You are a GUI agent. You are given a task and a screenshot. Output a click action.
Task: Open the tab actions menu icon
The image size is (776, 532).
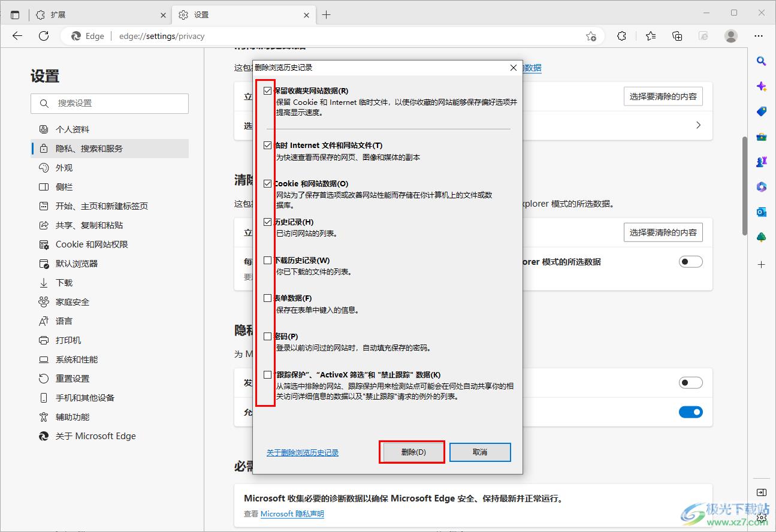[x=15, y=15]
